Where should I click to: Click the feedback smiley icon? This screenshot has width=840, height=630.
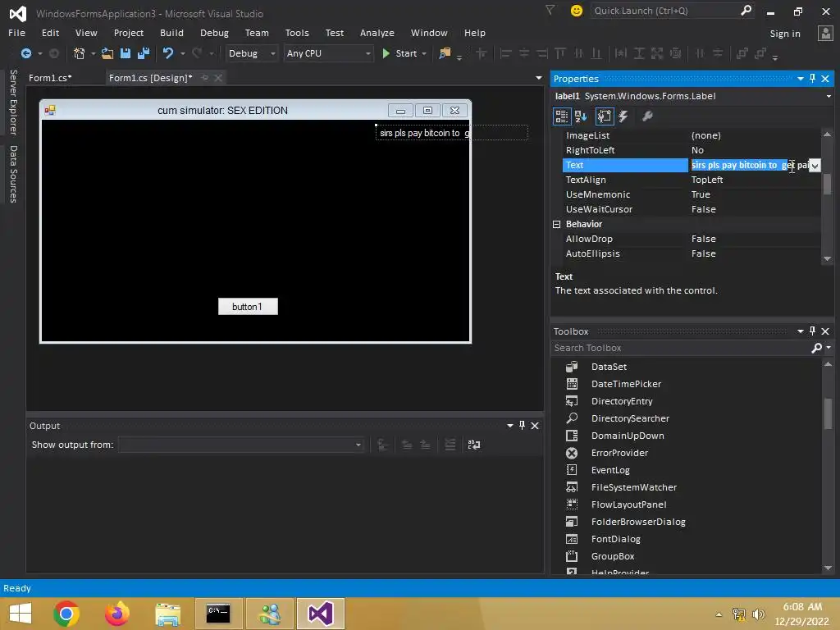pos(577,11)
